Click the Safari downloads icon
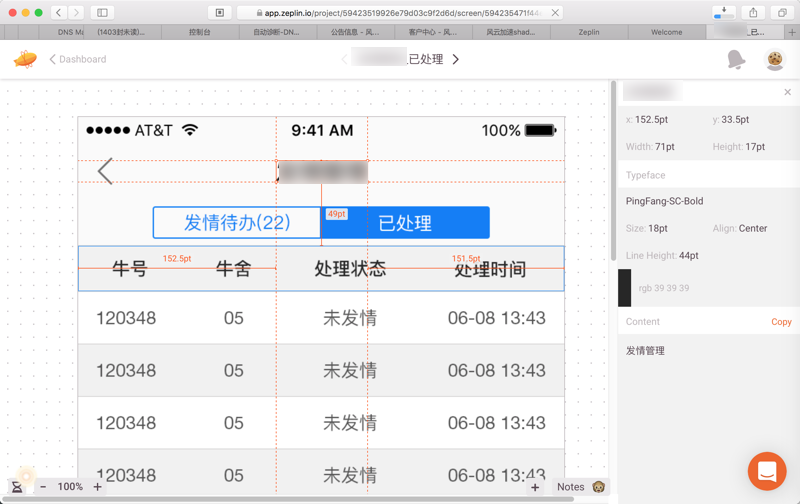The height and width of the screenshot is (504, 800). [x=723, y=12]
